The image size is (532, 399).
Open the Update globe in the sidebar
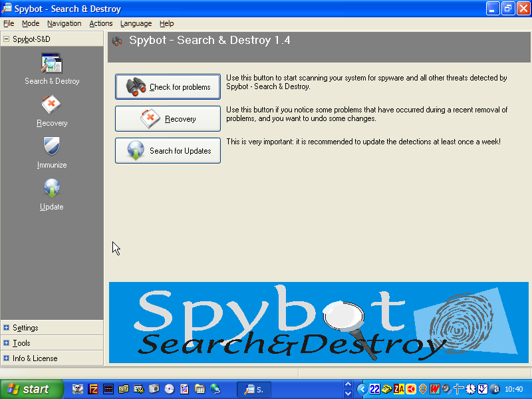(x=52, y=194)
